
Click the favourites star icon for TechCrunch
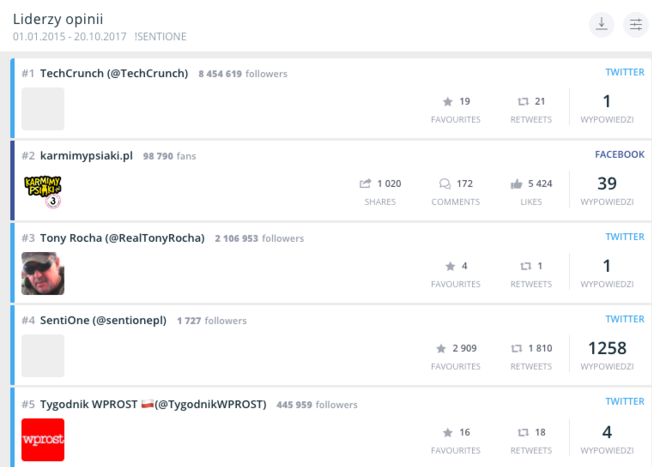[x=447, y=101]
